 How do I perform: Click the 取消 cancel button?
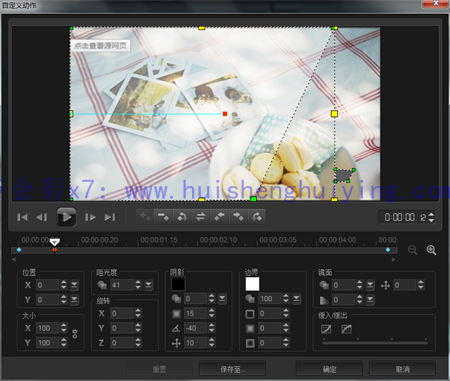(x=403, y=369)
